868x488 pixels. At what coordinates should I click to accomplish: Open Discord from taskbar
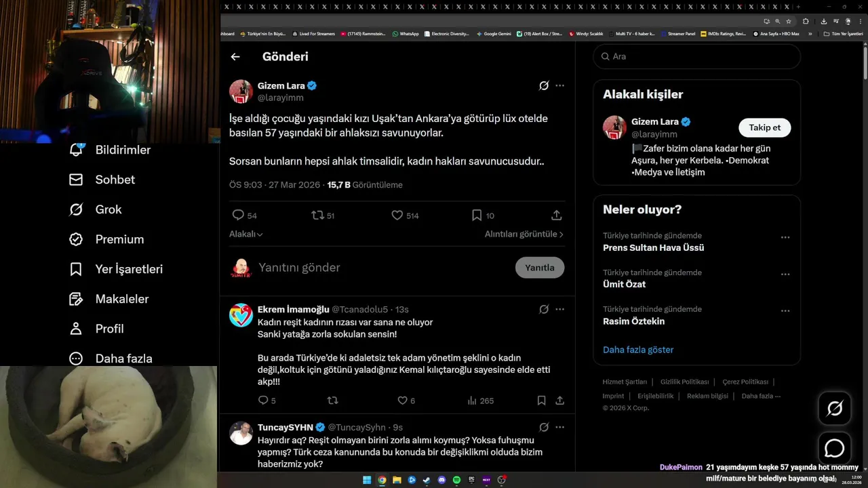tap(441, 480)
